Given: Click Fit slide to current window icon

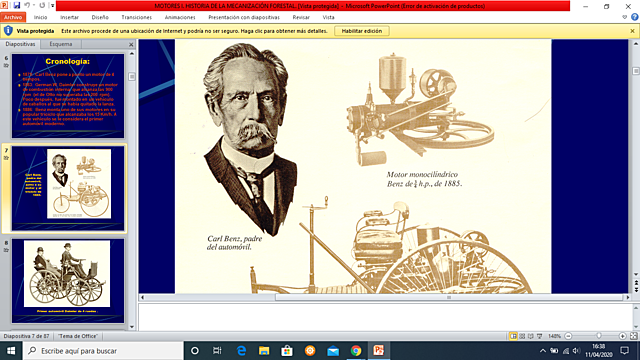Looking at the screenshot, I should pos(633,336).
